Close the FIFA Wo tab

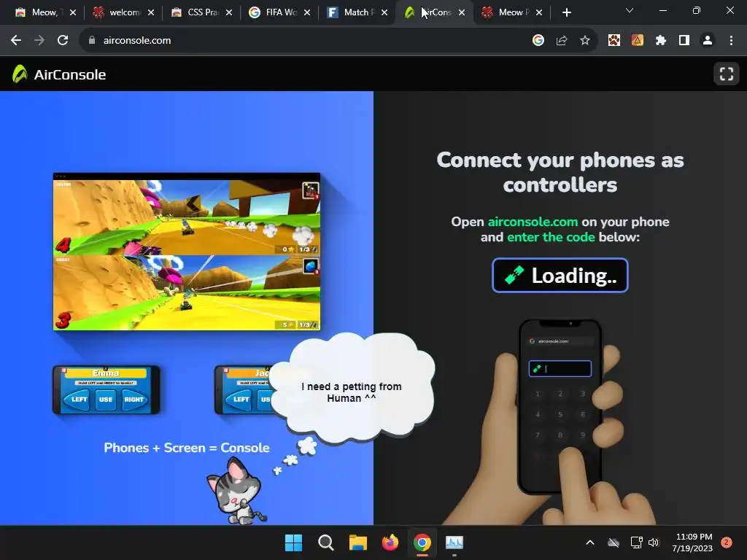pyautogui.click(x=307, y=13)
